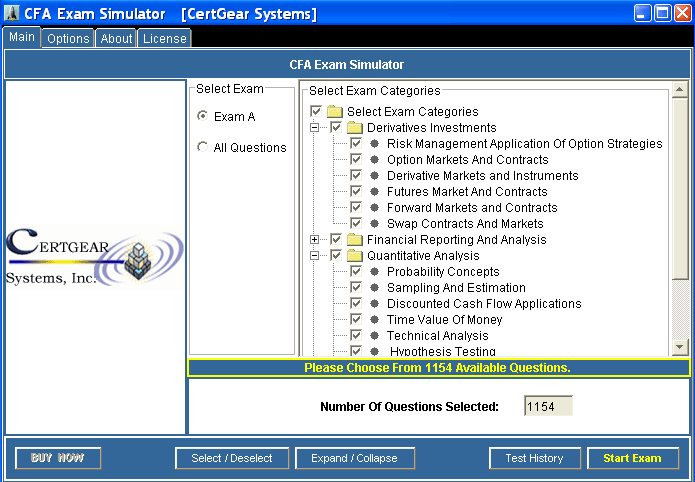Viewport: 695px width, 482px height.
Task: Click the CFA app icon in title bar
Action: 12,13
